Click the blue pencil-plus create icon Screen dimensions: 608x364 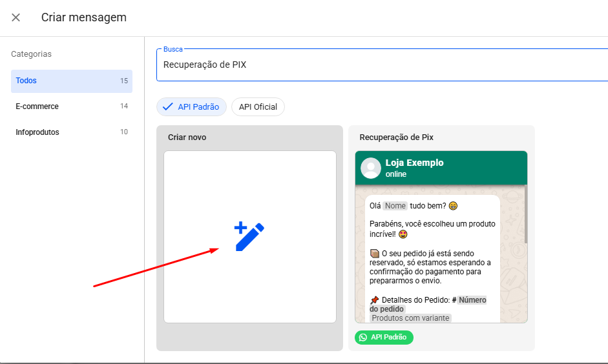pos(249,236)
